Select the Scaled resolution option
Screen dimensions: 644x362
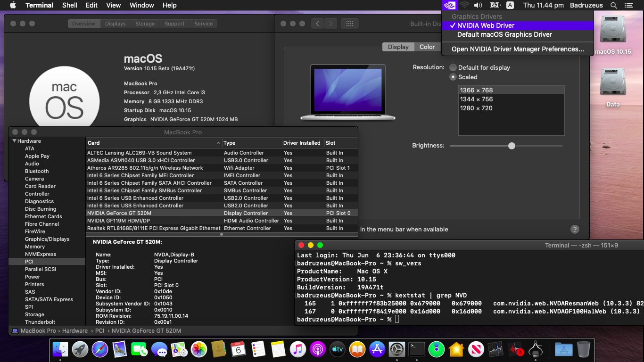click(x=454, y=77)
